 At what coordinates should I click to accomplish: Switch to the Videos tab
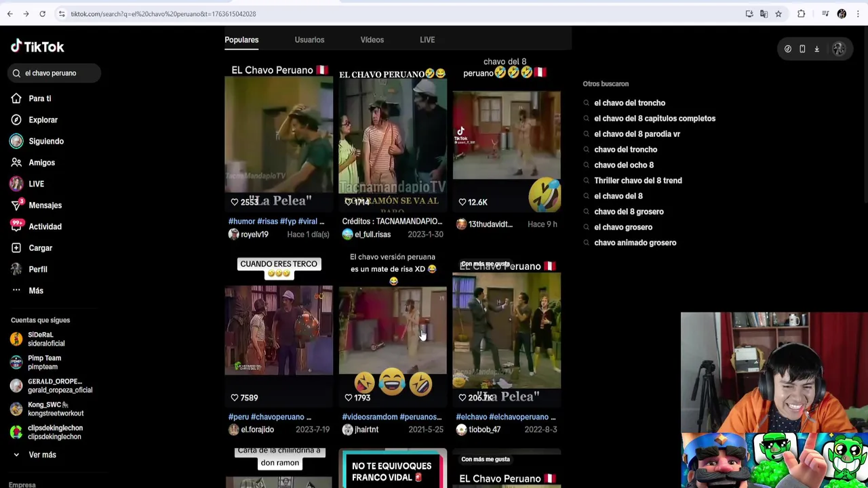(x=372, y=40)
